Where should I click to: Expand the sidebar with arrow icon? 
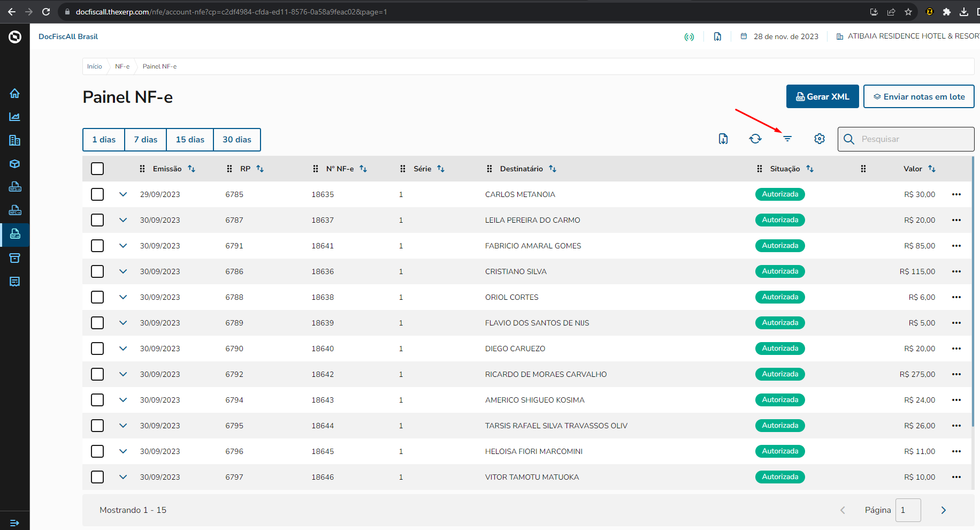[x=14, y=523]
